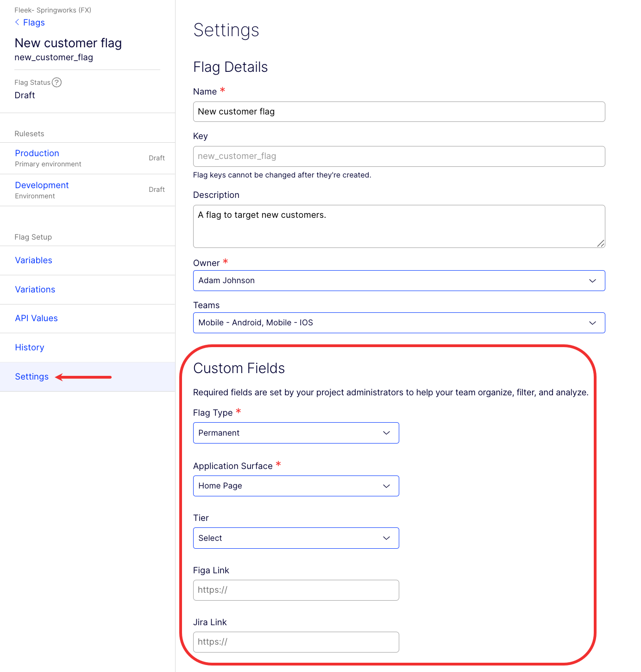Click the Description text area
Viewport: 641px width, 672px height.
click(x=398, y=226)
